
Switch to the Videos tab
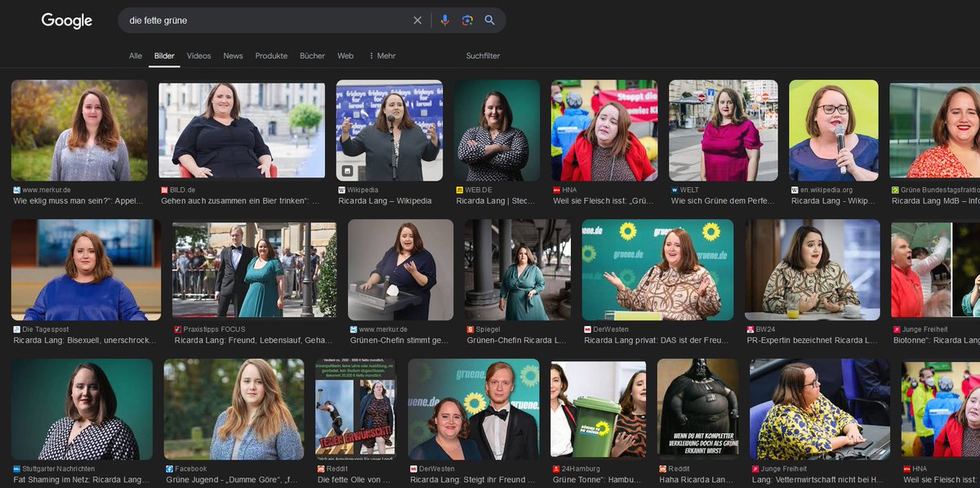click(198, 56)
